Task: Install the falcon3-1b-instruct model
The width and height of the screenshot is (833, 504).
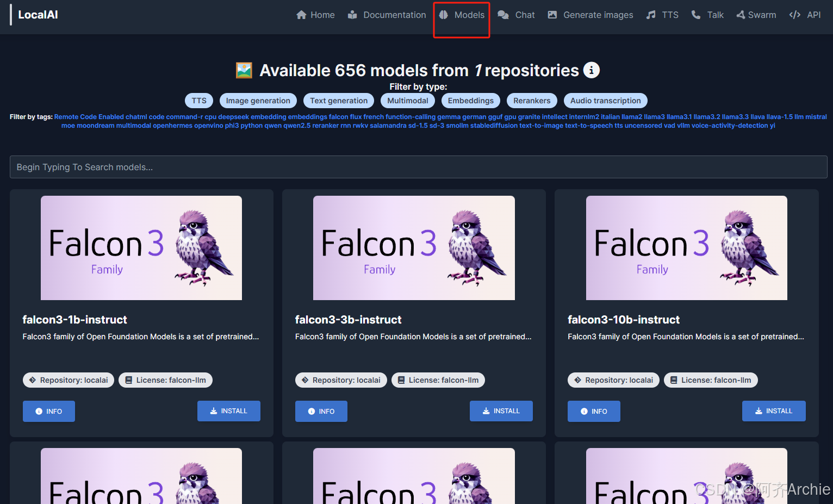Action: click(229, 411)
